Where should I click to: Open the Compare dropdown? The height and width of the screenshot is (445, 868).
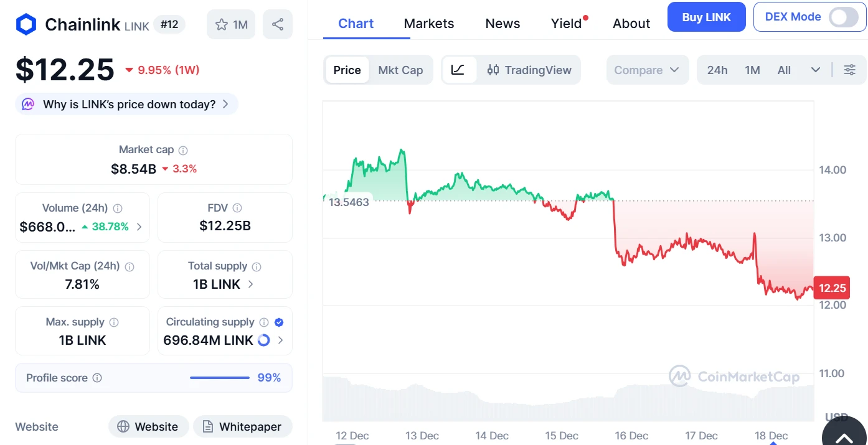(648, 70)
